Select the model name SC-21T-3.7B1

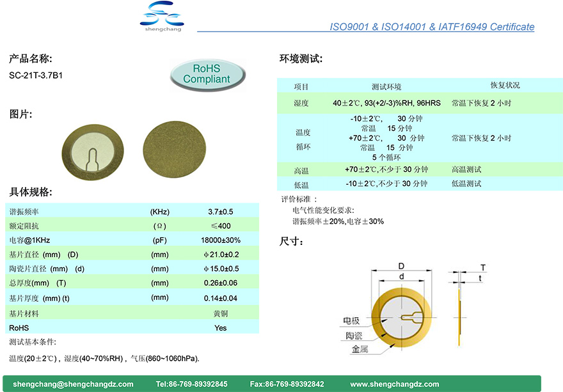[36, 75]
